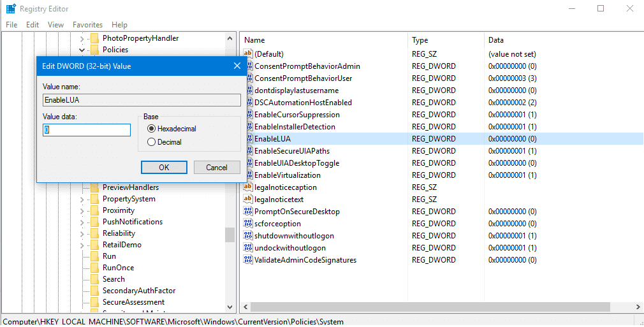Viewport: 644px width, 327px height.
Task: Click the EnableSecureUIAPaths DWORD icon
Action: coord(250,151)
